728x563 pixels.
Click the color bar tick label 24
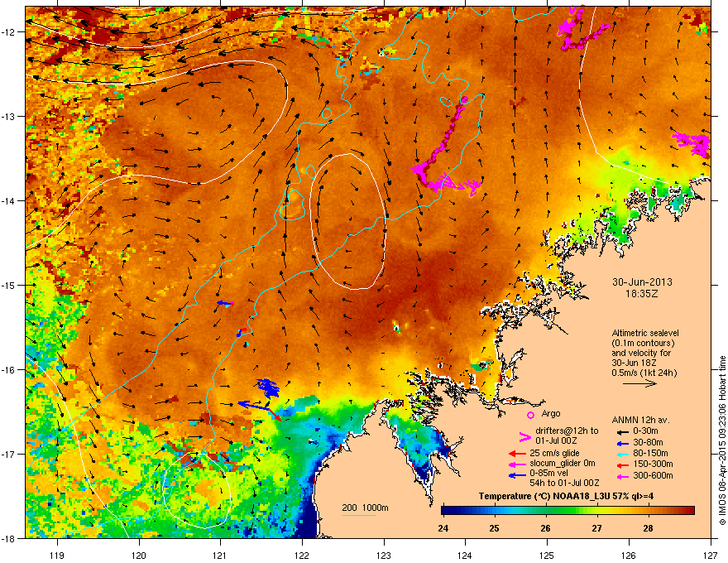443,528
